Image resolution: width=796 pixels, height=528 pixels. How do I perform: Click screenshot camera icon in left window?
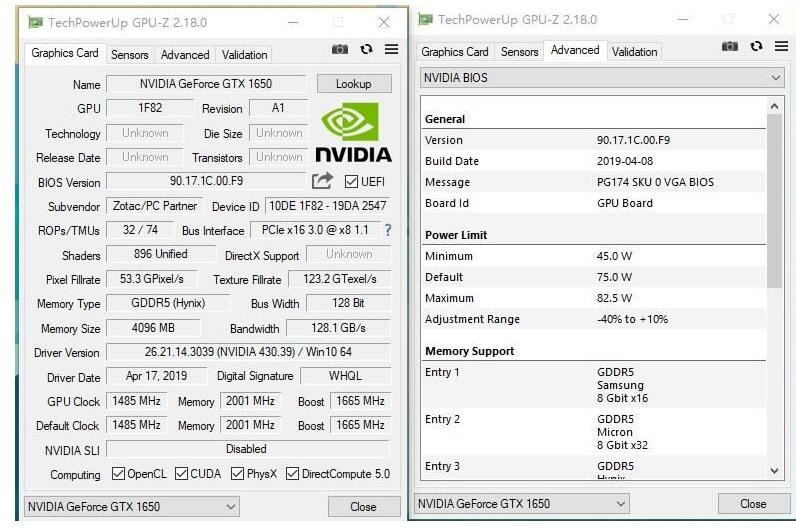tap(340, 49)
